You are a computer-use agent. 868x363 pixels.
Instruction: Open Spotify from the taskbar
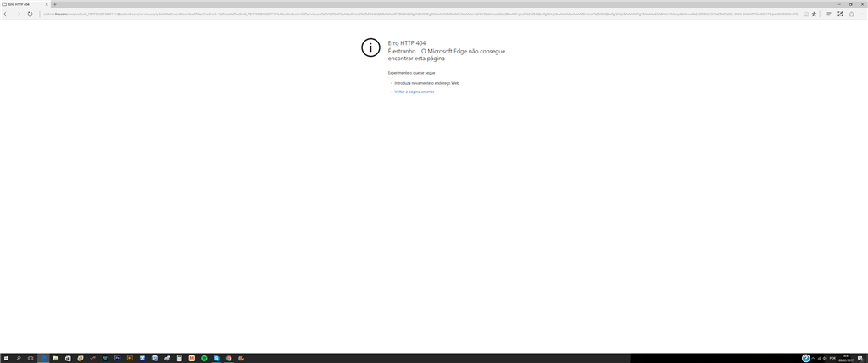(203, 358)
